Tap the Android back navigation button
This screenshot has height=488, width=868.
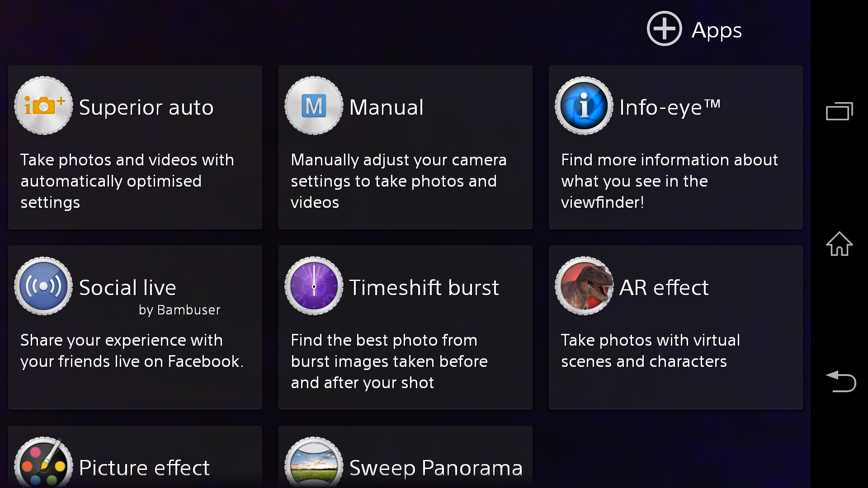840,381
